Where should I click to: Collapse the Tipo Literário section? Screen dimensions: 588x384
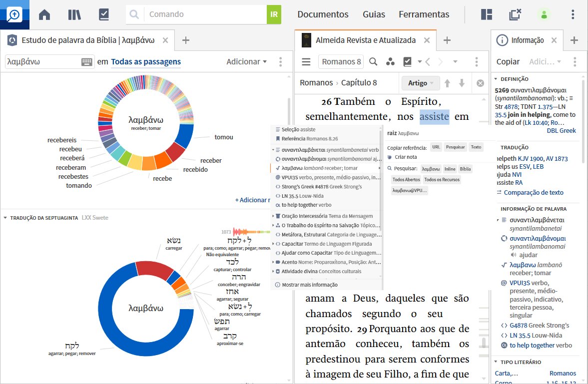click(x=496, y=362)
